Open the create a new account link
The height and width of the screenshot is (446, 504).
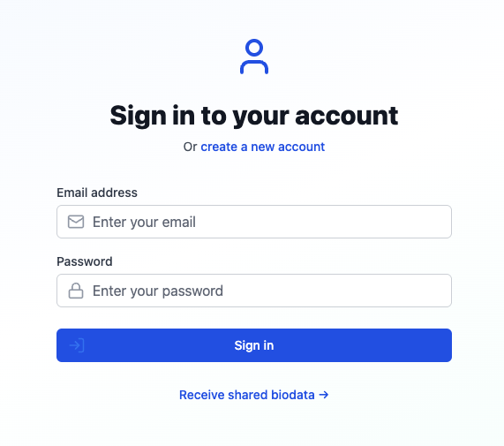[263, 147]
